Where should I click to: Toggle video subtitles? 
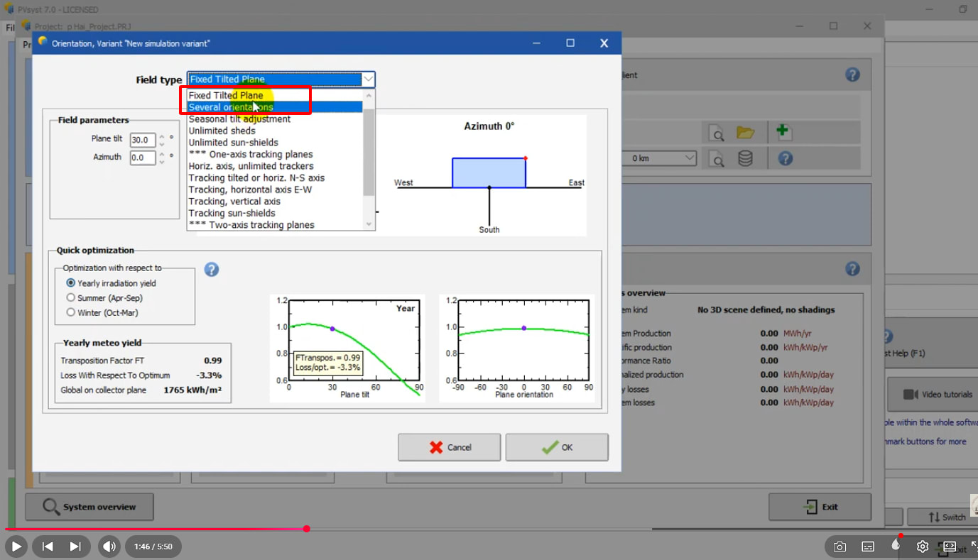click(x=868, y=547)
